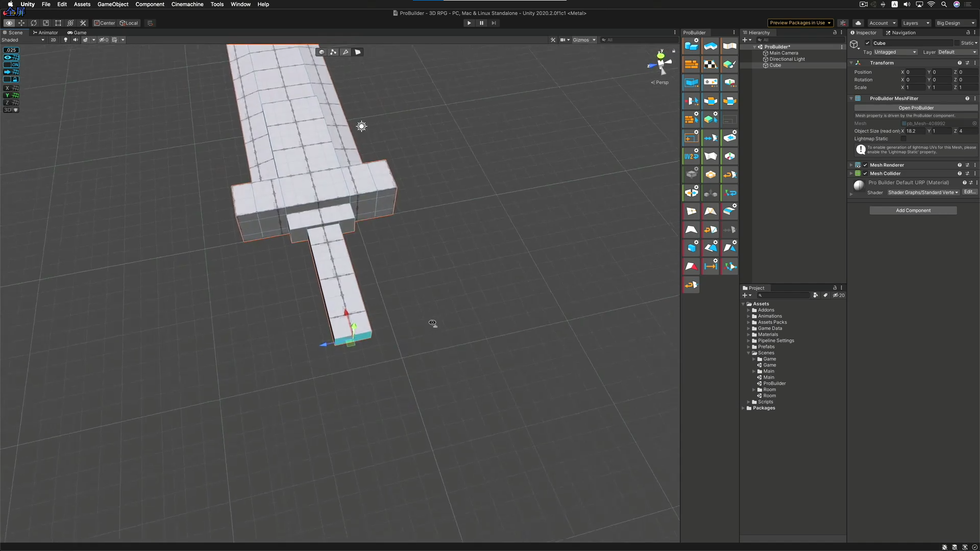This screenshot has width=980, height=551.
Task: Click the Open ProBuilder button
Action: [x=916, y=108]
